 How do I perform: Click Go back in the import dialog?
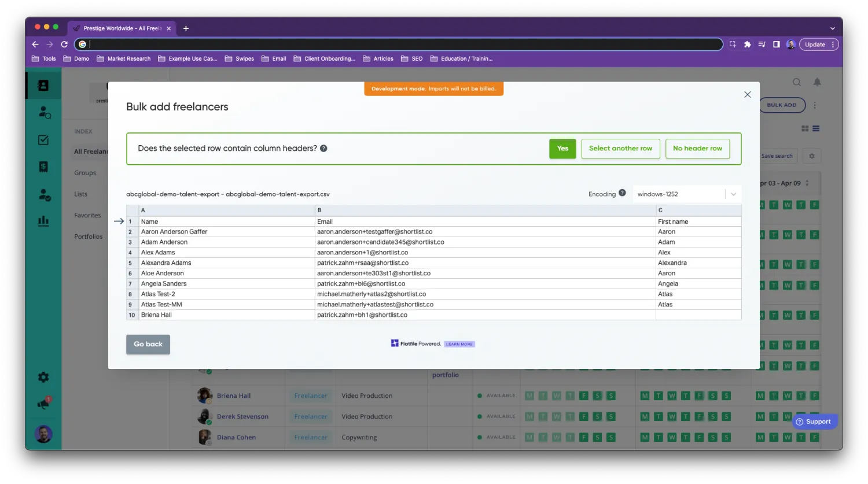tap(148, 344)
